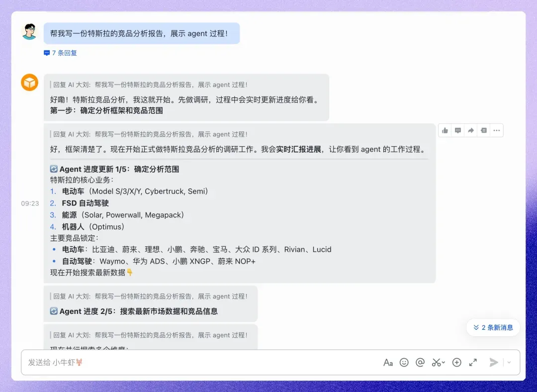This screenshot has height=392, width=537.
Task: Click the 特斯拉的核心业务 line
Action: pos(82,180)
